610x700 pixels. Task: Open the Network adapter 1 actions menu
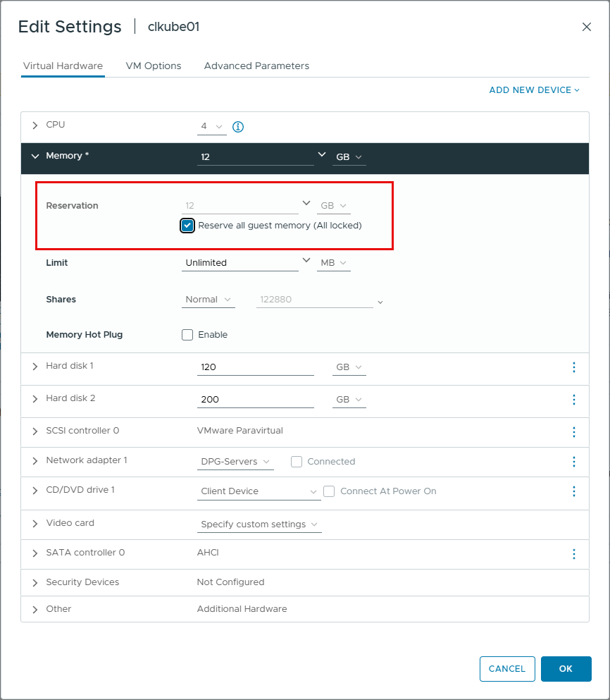click(x=574, y=462)
